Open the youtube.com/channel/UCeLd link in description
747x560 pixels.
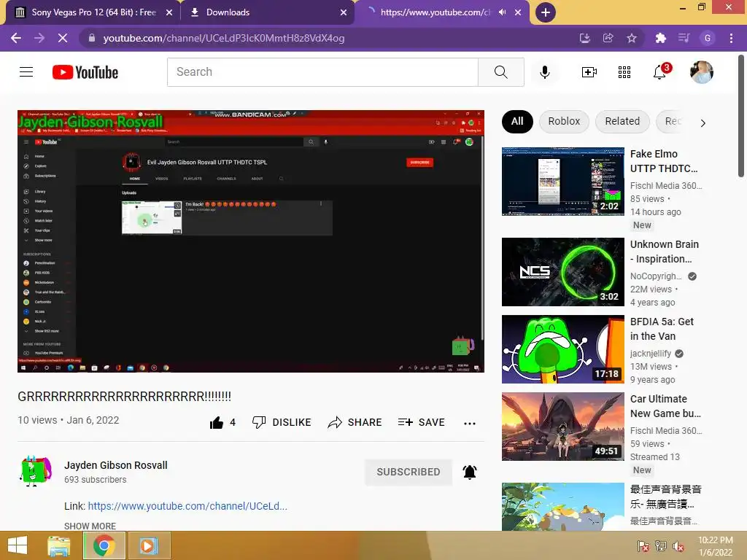pyautogui.click(x=187, y=506)
